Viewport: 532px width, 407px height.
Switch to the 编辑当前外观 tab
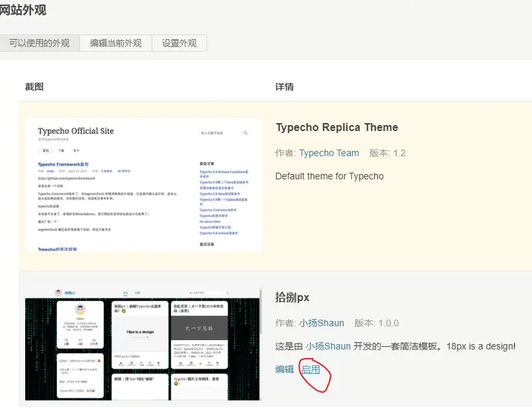116,43
